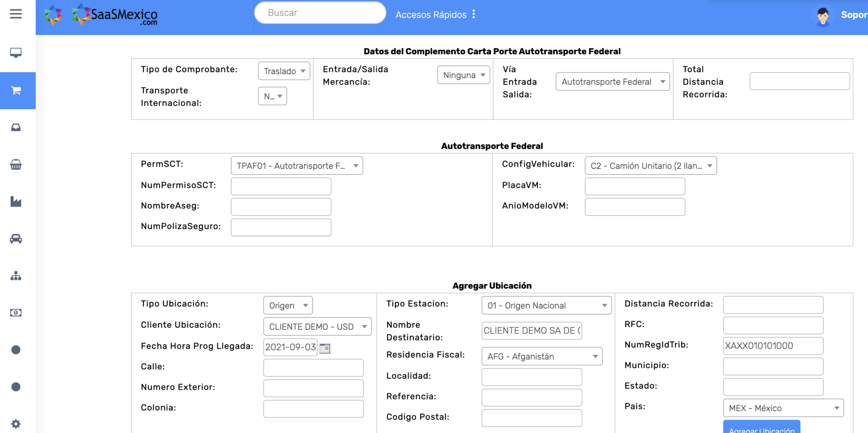Image resolution: width=868 pixels, height=433 pixels.
Task: Click the shopping basket icon in sidebar
Action: point(16,165)
